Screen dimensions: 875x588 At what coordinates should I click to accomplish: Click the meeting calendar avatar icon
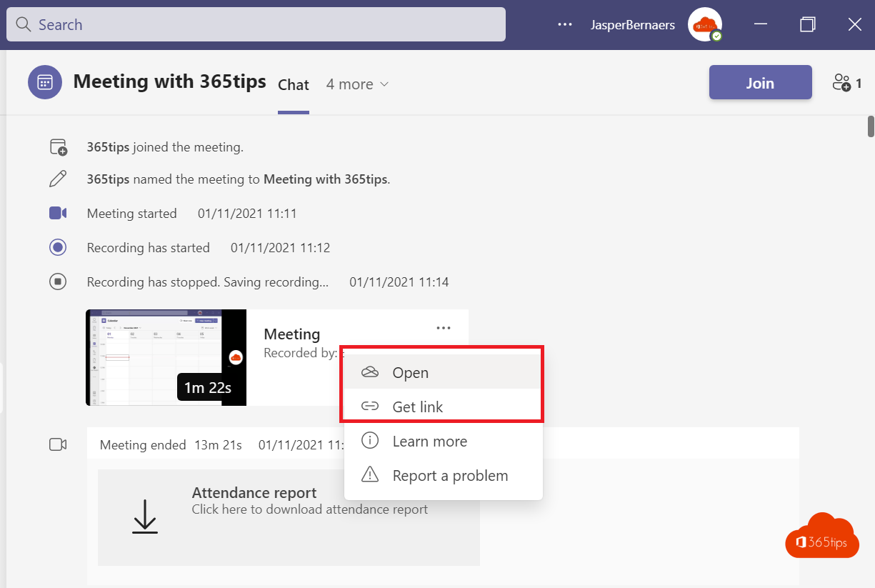click(x=44, y=82)
